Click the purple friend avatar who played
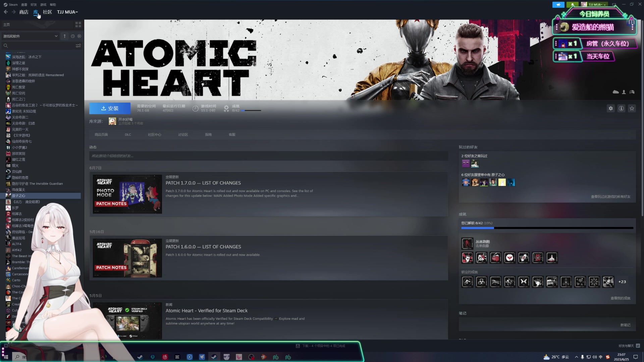 466,164
